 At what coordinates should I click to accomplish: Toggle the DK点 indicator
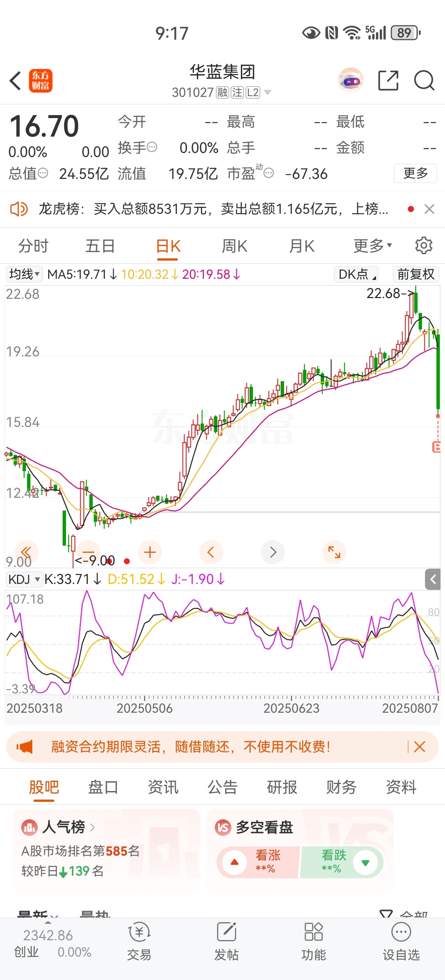(356, 274)
